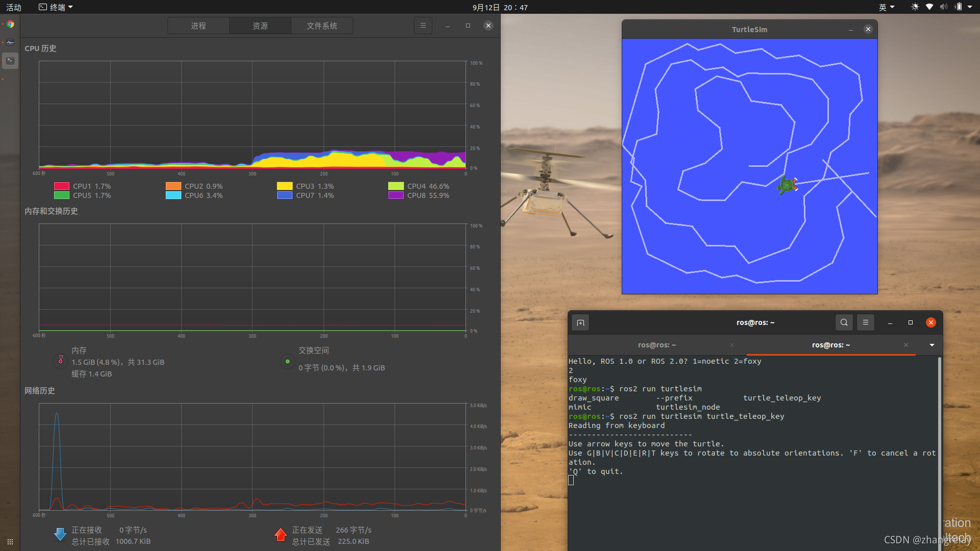This screenshot has height=551, width=980.
Task: Click the Terminal dock icon
Action: click(10, 60)
